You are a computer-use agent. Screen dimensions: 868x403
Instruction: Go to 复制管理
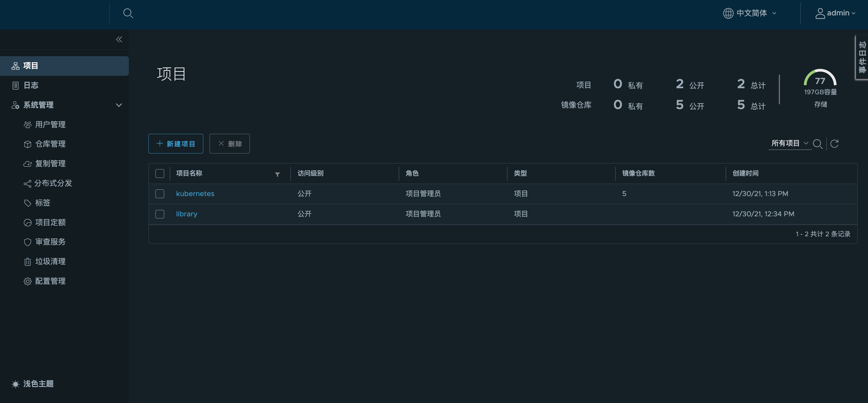[x=50, y=164]
